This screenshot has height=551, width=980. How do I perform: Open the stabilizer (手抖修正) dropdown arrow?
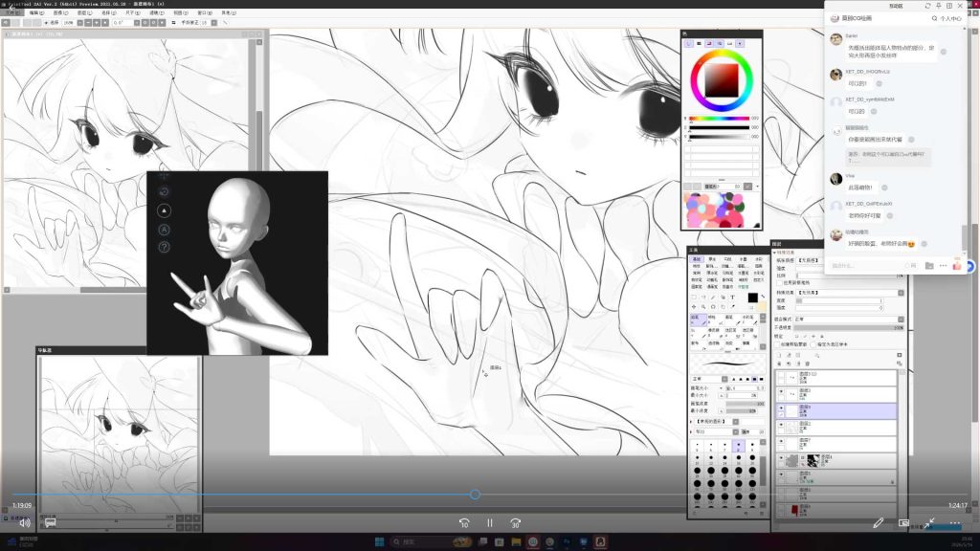coord(213,23)
